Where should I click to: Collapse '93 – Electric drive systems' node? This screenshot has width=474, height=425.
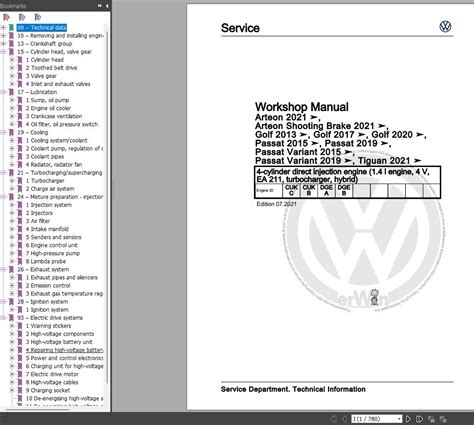pyautogui.click(x=3, y=318)
